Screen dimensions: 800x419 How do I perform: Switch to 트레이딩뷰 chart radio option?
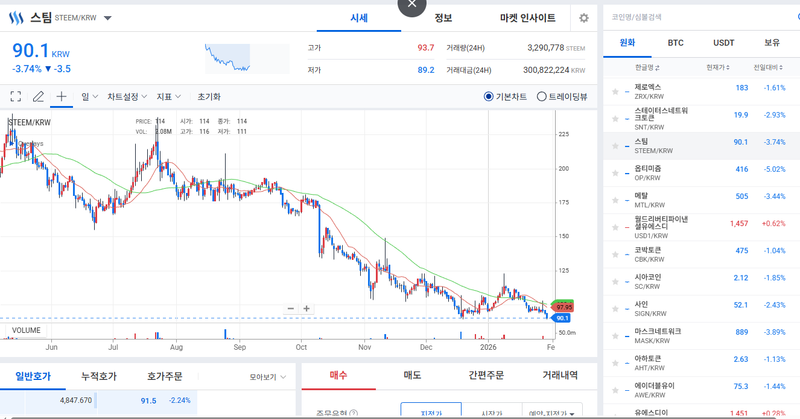coord(542,97)
